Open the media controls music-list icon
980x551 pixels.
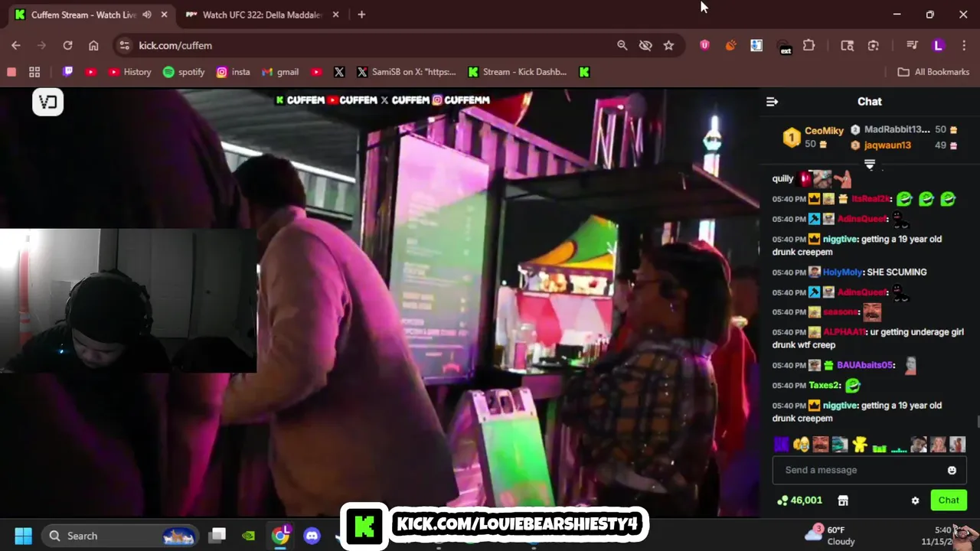(912, 45)
